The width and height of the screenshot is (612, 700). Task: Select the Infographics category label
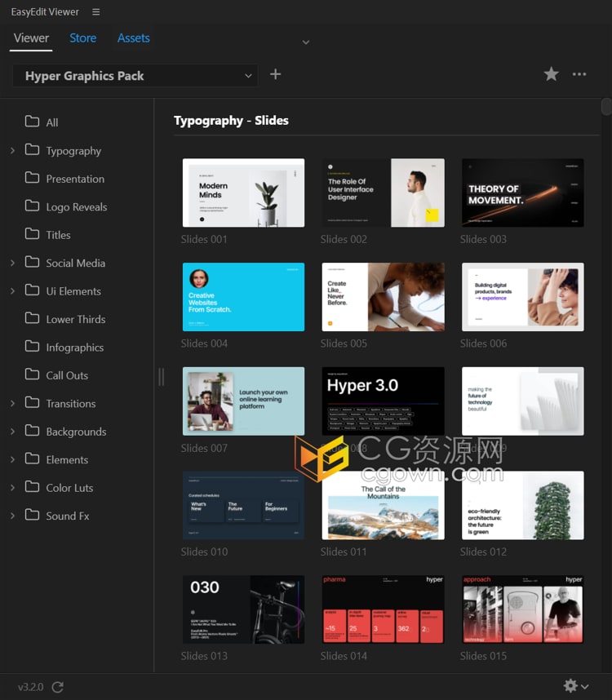[75, 348]
